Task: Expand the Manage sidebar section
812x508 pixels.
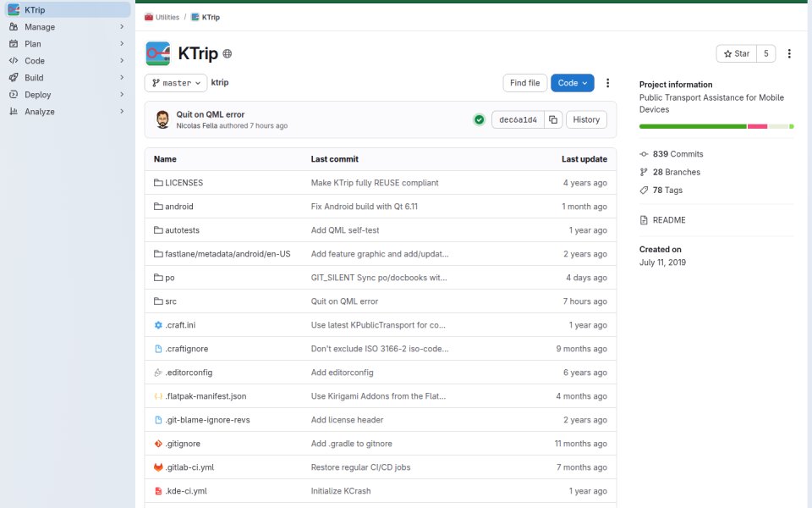Action: tap(68, 27)
